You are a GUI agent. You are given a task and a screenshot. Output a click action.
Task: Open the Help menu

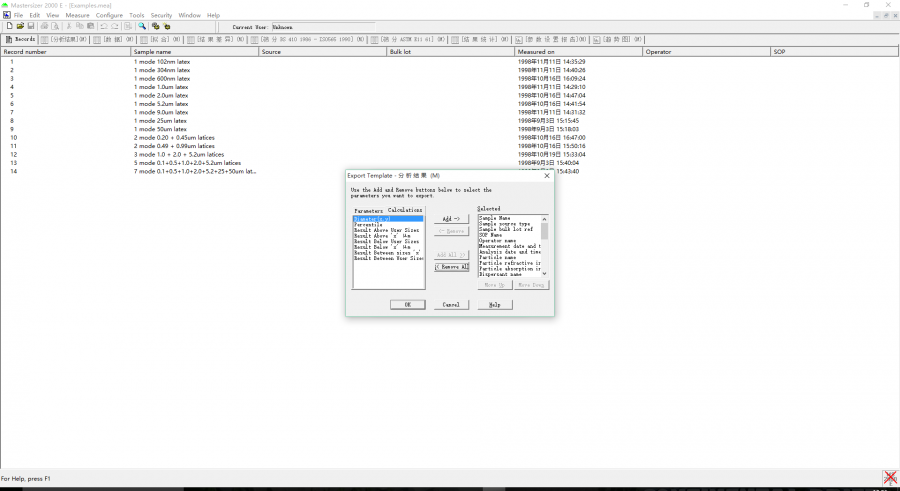pyautogui.click(x=214, y=16)
